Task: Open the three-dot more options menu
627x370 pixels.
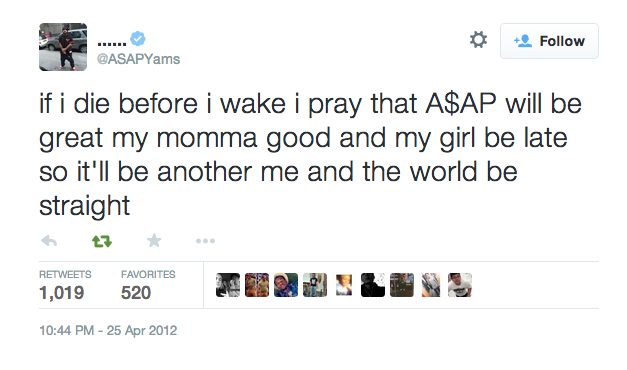Action: (x=206, y=241)
